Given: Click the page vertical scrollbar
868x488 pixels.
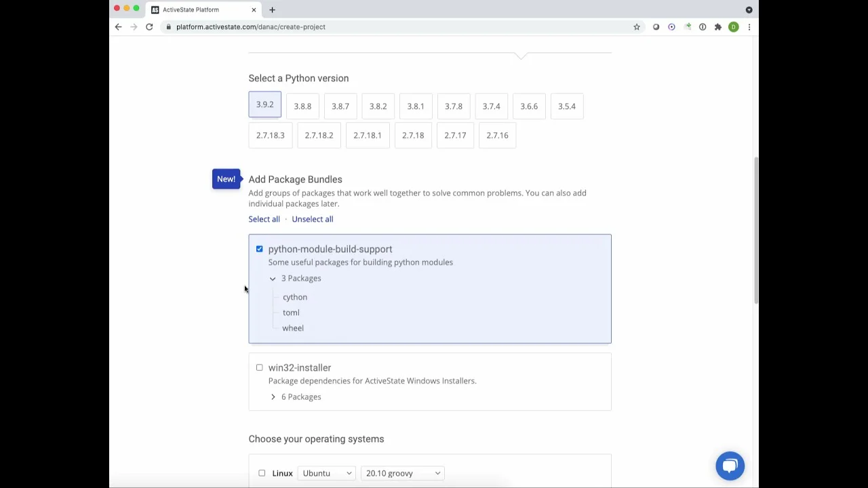Looking at the screenshot, I should pyautogui.click(x=756, y=230).
